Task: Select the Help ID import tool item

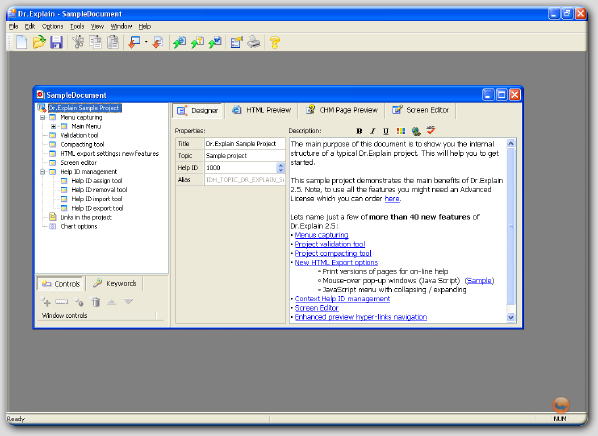Action: pyautogui.click(x=97, y=199)
